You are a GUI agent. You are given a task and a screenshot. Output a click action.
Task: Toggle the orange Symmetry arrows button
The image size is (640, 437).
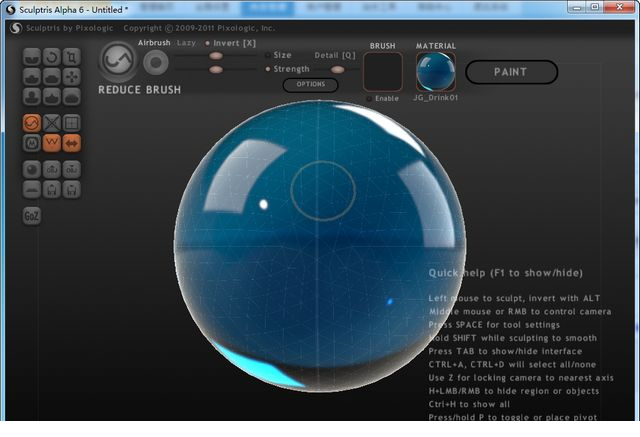tap(72, 143)
